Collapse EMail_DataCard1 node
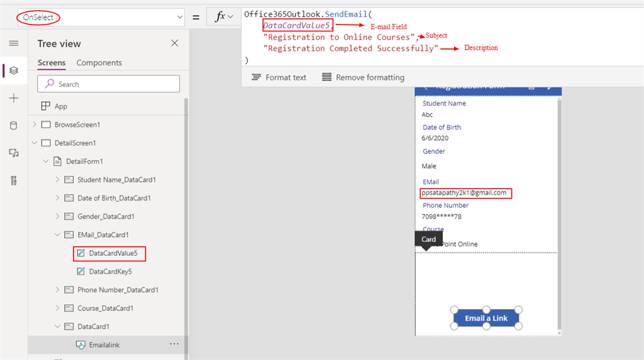644x360 pixels. coord(57,235)
